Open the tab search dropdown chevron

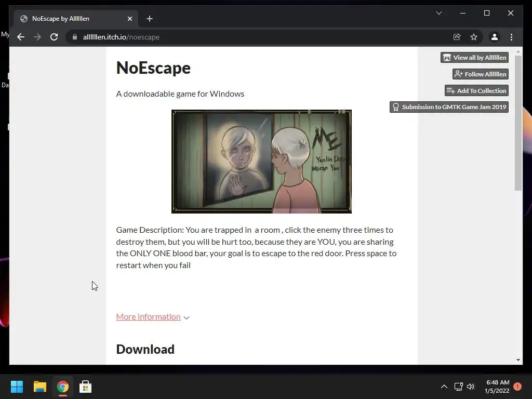tap(438, 13)
